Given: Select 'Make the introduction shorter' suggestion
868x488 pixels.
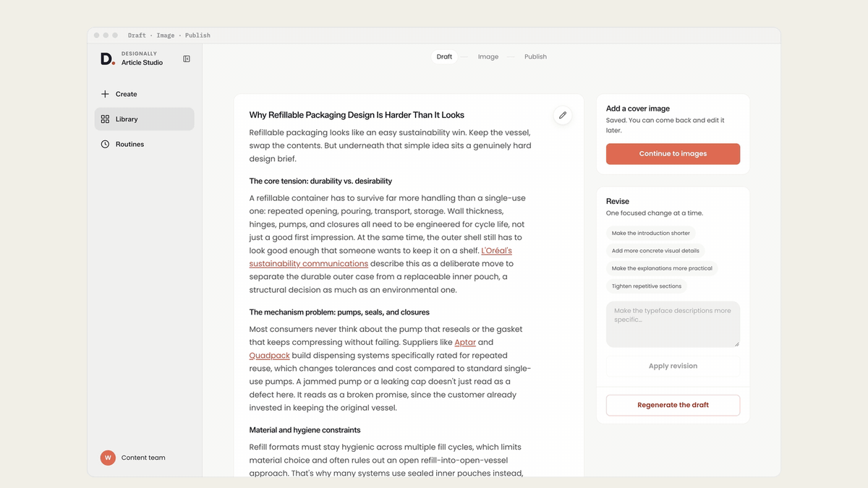Looking at the screenshot, I should [651, 234].
